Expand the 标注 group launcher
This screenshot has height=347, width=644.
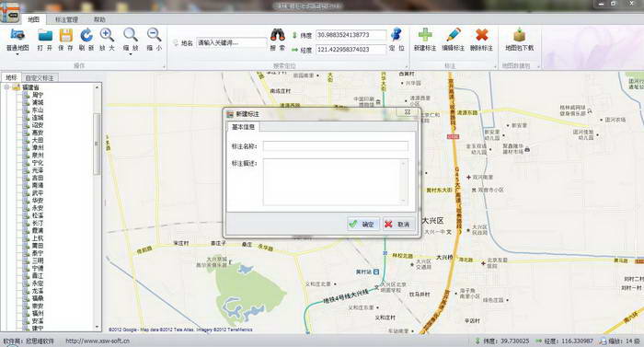pyautogui.click(x=495, y=66)
